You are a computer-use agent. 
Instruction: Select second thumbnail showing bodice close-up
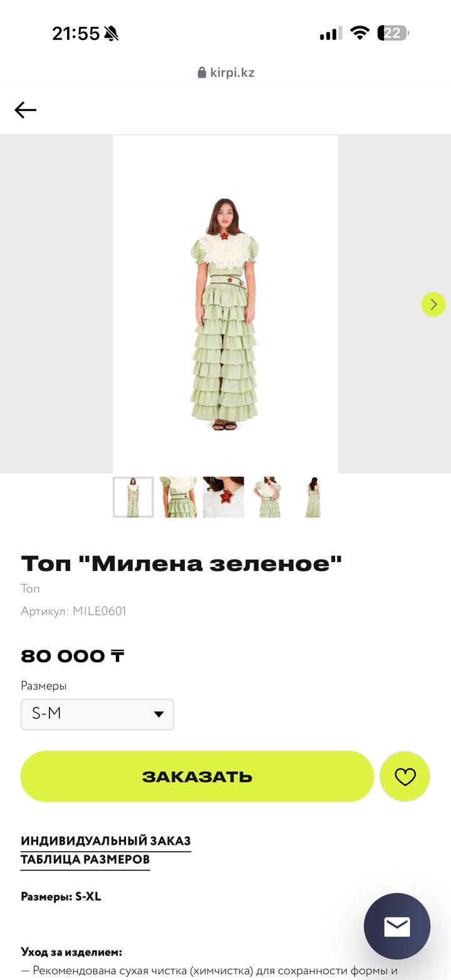pos(179,498)
